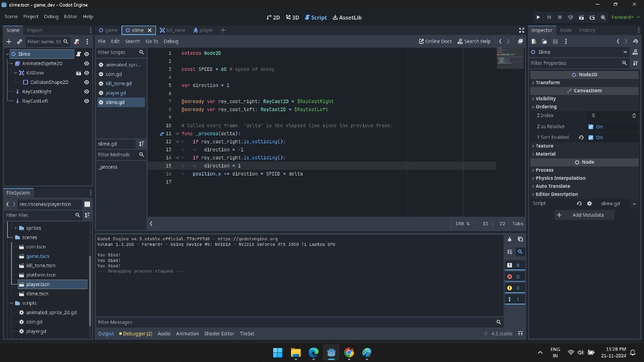The height and width of the screenshot is (362, 644).
Task: Hide the CollisionShape2D node
Action: pos(87,82)
